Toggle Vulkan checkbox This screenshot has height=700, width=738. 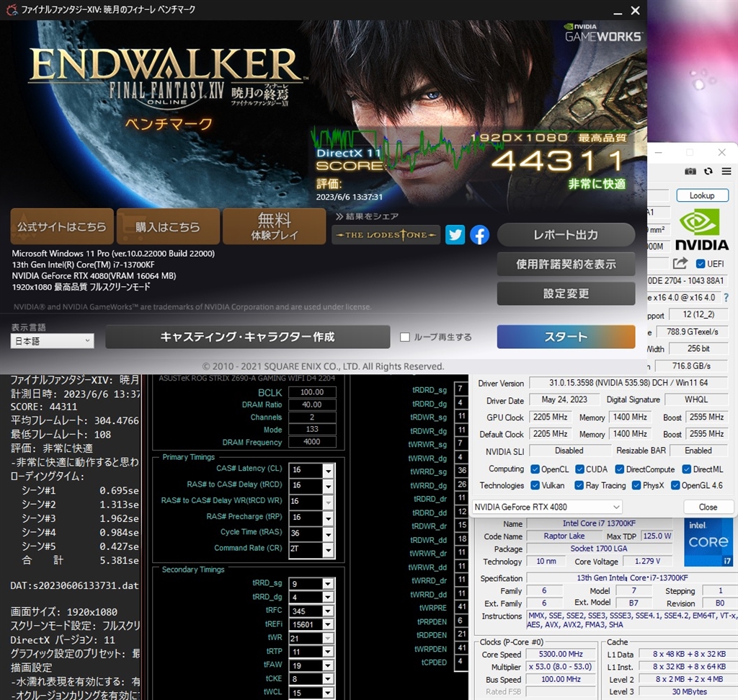click(535, 485)
